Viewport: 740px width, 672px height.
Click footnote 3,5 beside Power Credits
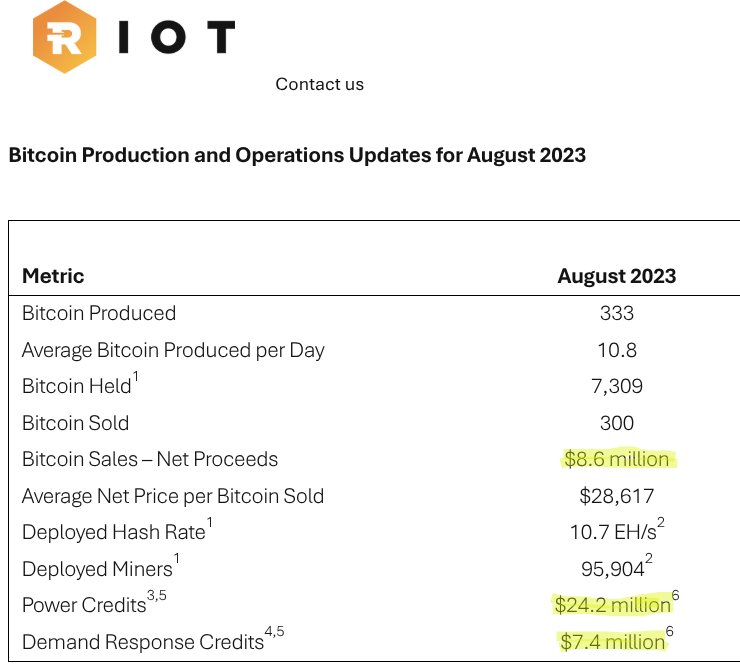(x=157, y=596)
